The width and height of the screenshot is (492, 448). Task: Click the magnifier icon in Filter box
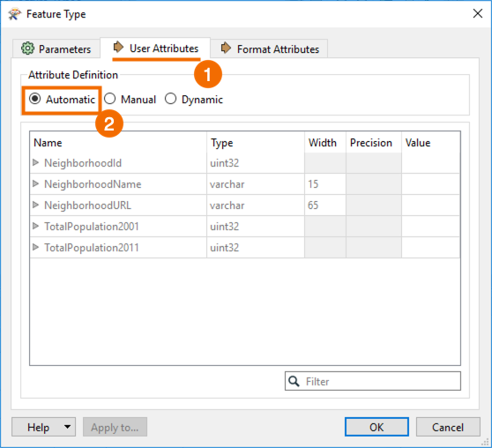tap(294, 381)
